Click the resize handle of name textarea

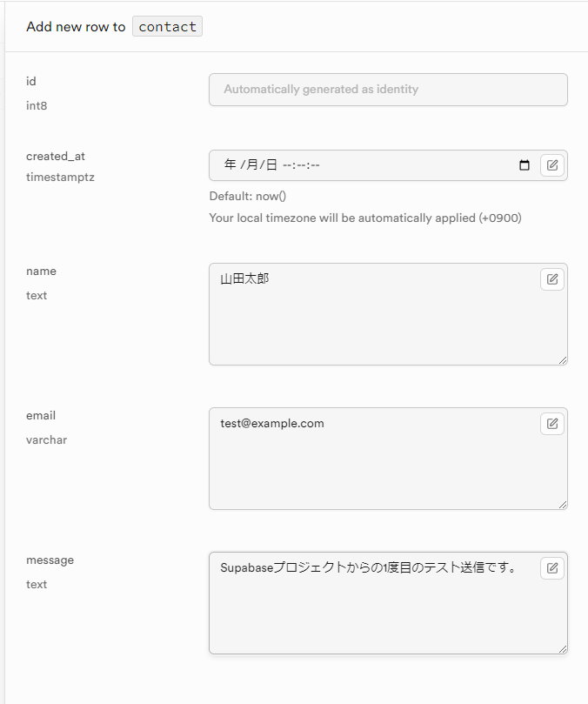tap(562, 359)
